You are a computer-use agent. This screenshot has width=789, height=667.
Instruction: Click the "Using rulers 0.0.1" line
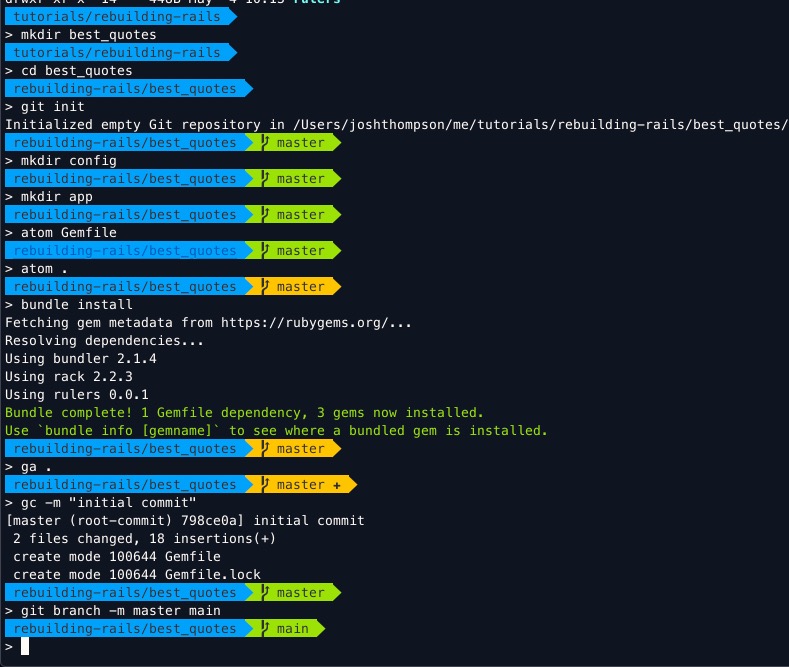76,394
